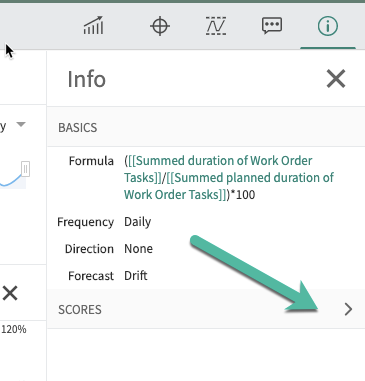The height and width of the screenshot is (381, 365).
Task: Open Summed planned duration of Work Order Tasks link
Action: 229,186
